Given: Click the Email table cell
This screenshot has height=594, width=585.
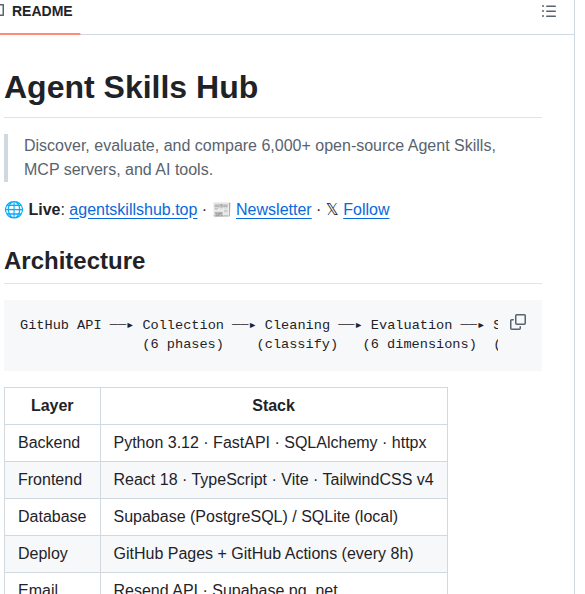Looking at the screenshot, I should click(x=52, y=583).
